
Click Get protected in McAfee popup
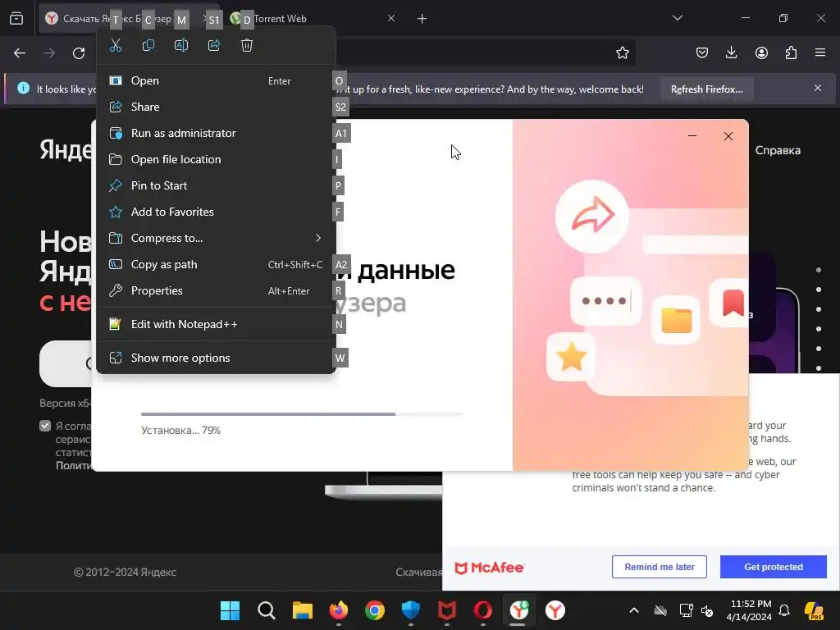pos(773,567)
